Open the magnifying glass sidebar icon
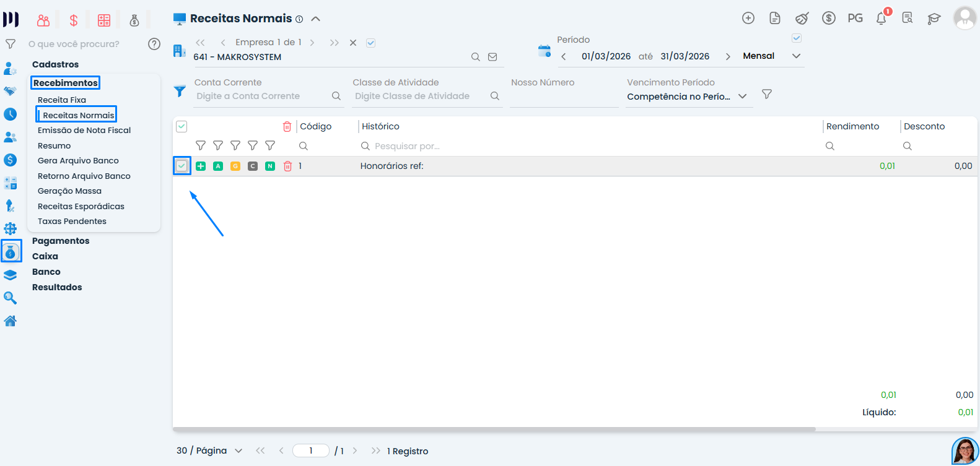The width and height of the screenshot is (980, 466). tap(11, 298)
